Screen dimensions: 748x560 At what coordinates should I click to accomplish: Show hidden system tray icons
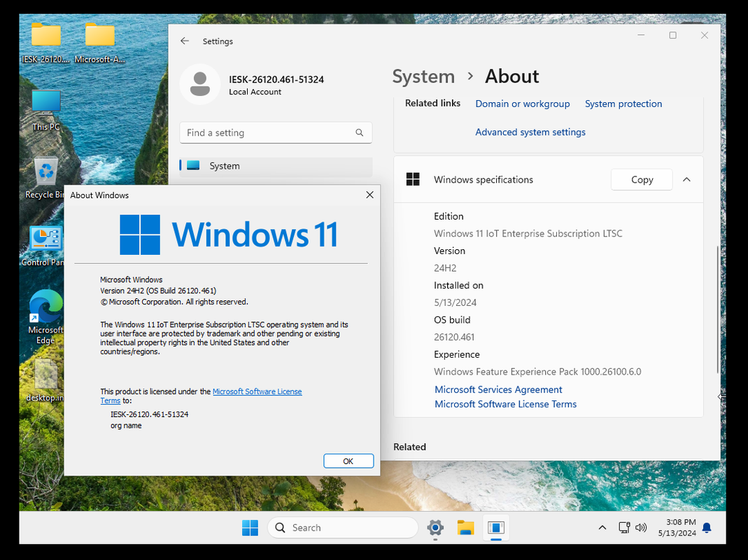(x=602, y=528)
